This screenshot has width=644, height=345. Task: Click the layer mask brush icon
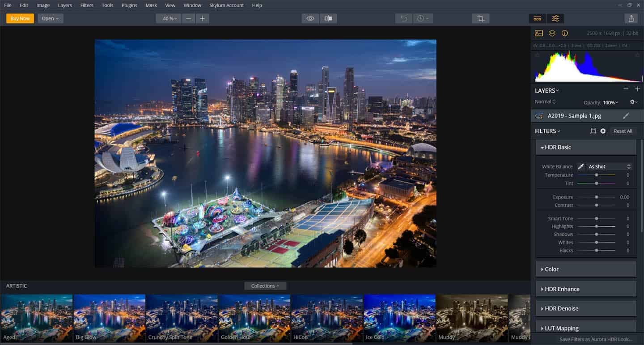tap(626, 116)
